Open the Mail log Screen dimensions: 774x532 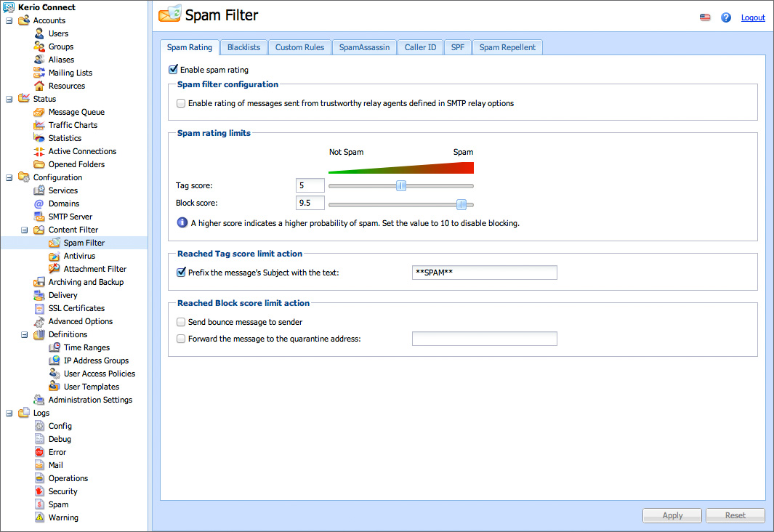(56, 465)
